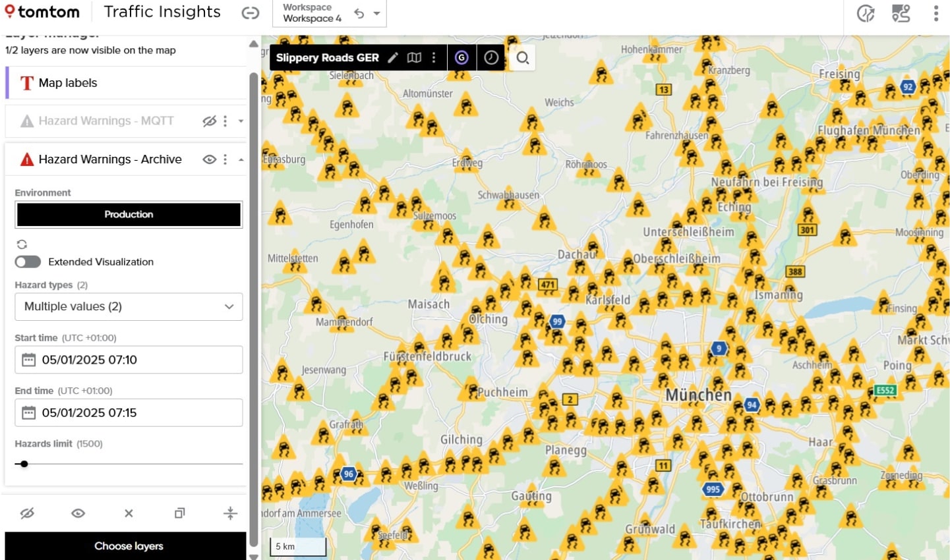The image size is (950, 560).
Task: Click the grey MQTT hazard triangle icon
Action: (27, 121)
